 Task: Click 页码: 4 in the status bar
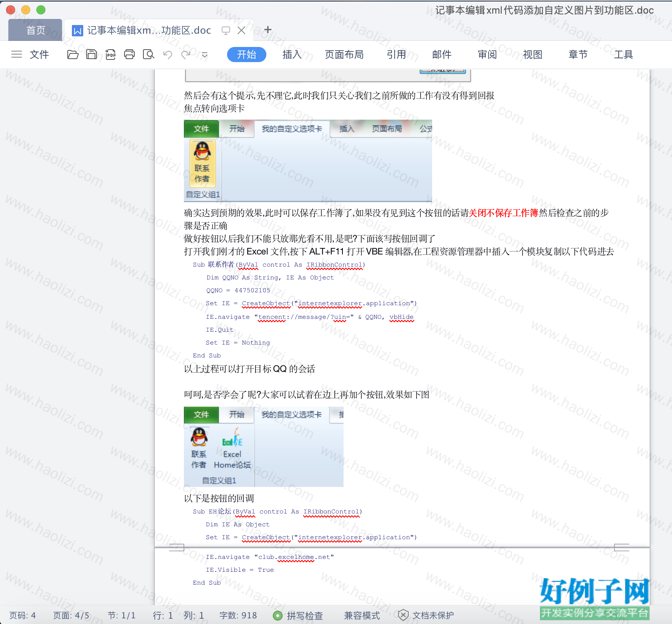(x=23, y=615)
